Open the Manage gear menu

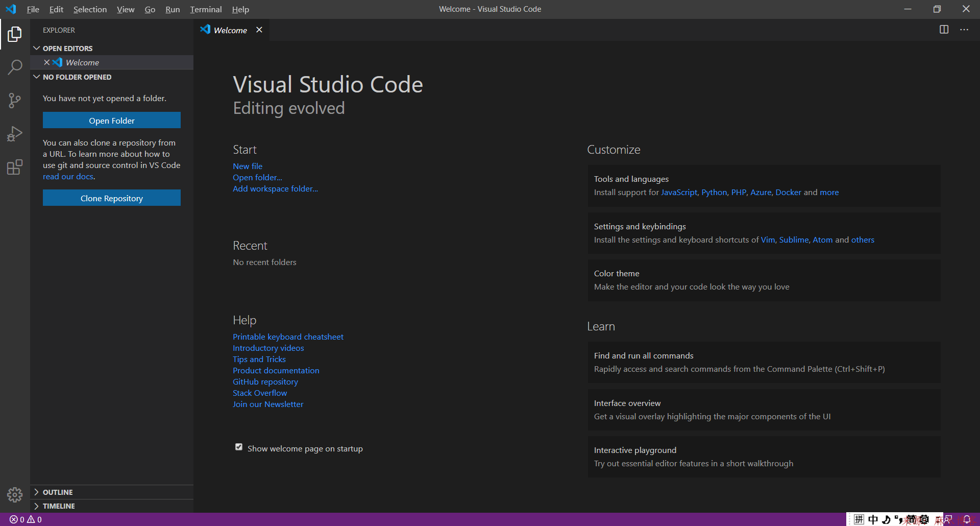point(15,495)
